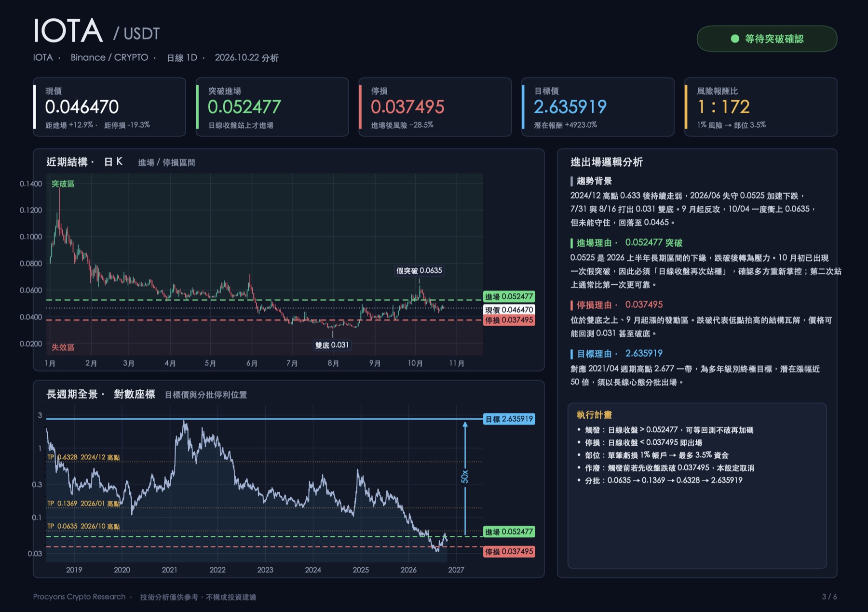This screenshot has width=868, height=612.
Task: Click the TP 0.1369 2026/01 高點 label
Action: 83,503
